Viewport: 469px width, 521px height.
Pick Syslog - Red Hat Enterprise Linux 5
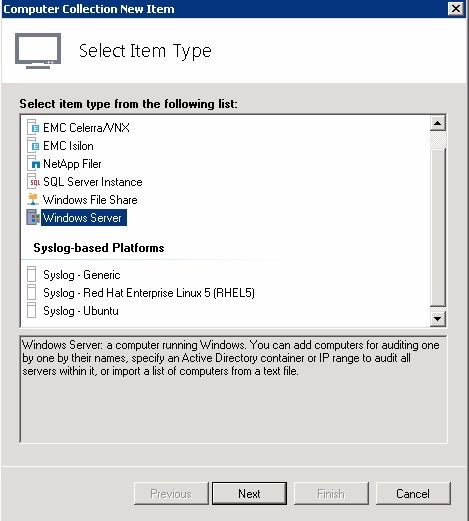pos(149,293)
